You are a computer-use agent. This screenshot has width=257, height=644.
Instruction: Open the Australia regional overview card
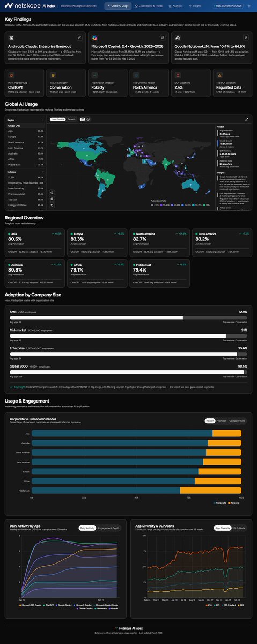(35, 274)
